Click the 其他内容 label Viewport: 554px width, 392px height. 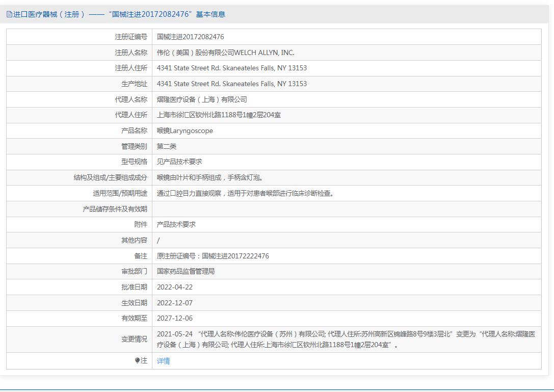pyautogui.click(x=134, y=241)
